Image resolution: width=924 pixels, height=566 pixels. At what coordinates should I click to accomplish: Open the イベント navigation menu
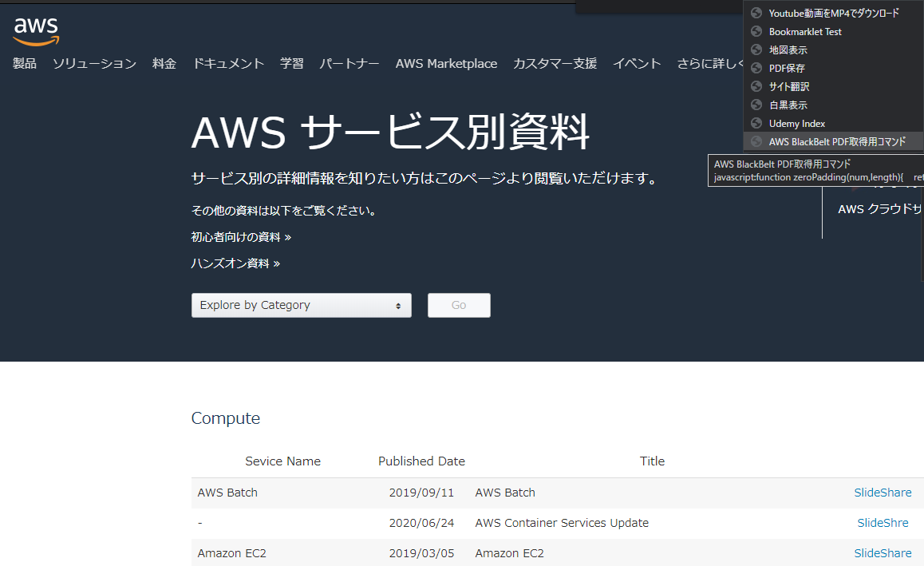637,64
